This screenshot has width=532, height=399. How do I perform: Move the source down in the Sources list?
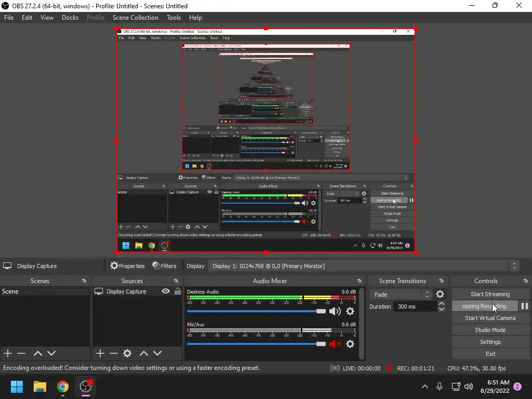(x=157, y=353)
